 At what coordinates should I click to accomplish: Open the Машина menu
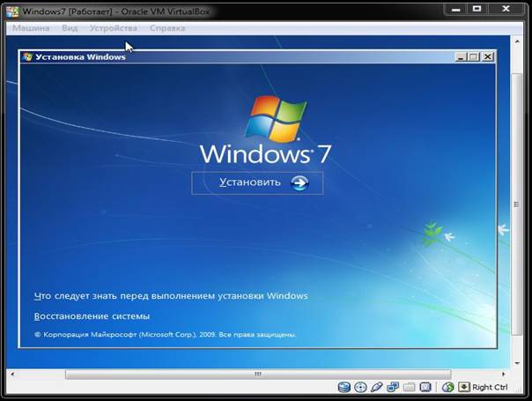[x=31, y=28]
